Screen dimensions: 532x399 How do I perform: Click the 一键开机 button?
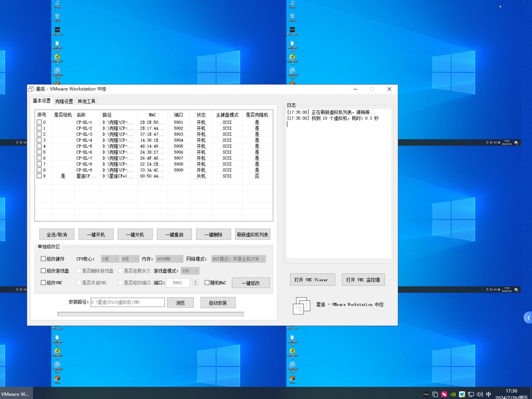pos(96,234)
